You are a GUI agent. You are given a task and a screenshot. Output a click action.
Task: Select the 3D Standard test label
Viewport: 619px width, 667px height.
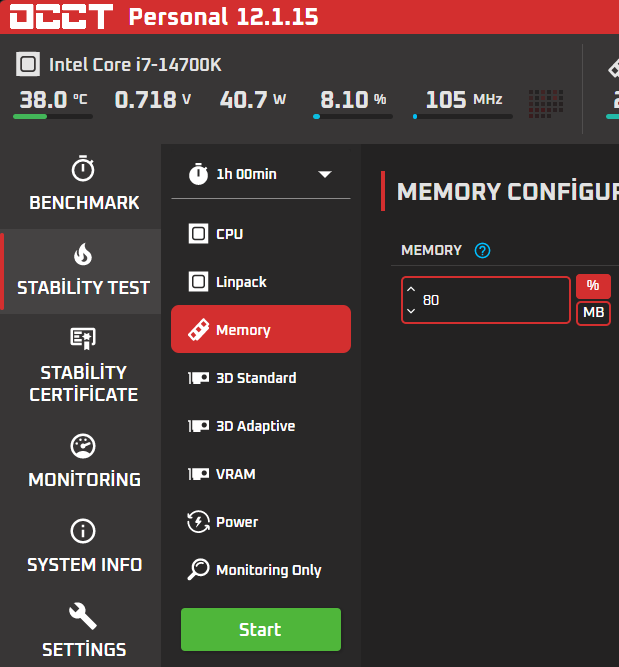[256, 378]
